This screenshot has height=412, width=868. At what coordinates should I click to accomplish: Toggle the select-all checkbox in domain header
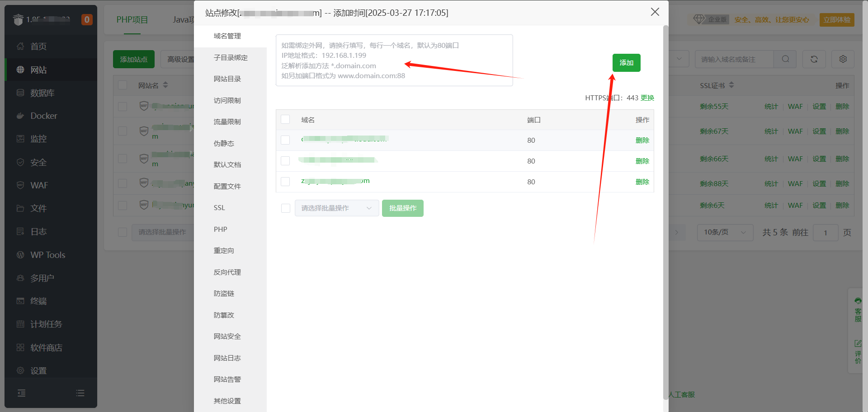pos(285,120)
